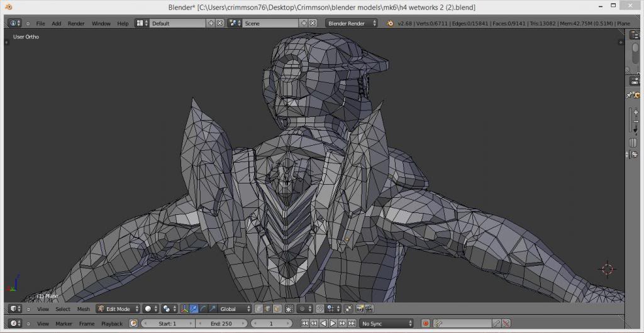Click the Start: 1 frame field
Screen dimensions: 644x333
tap(168, 324)
